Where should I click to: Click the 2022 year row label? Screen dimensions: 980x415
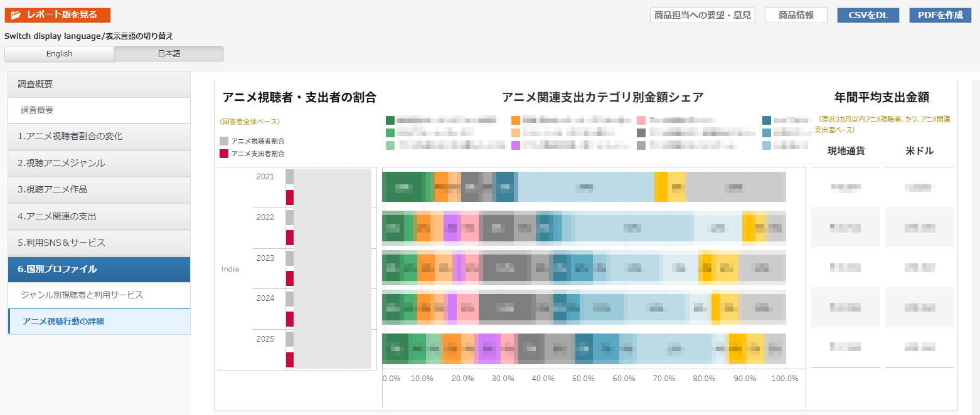click(265, 218)
